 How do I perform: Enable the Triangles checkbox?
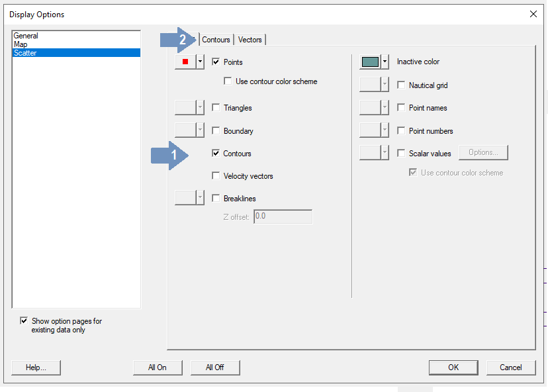coord(216,108)
